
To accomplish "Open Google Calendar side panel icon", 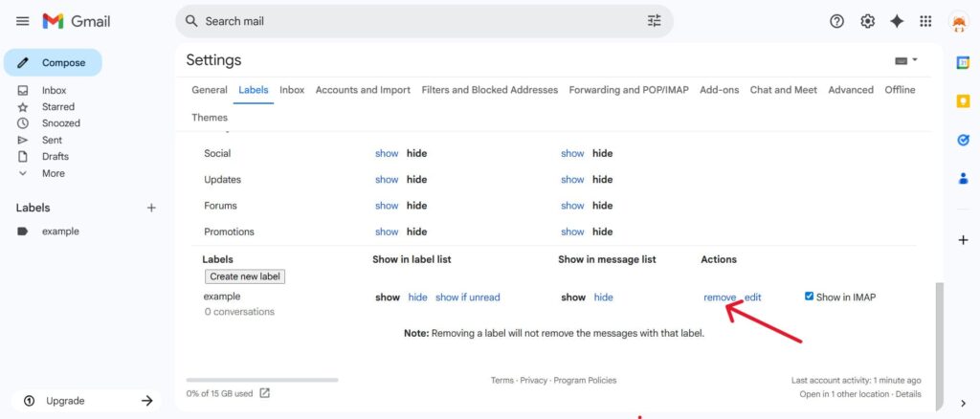I will pyautogui.click(x=963, y=63).
